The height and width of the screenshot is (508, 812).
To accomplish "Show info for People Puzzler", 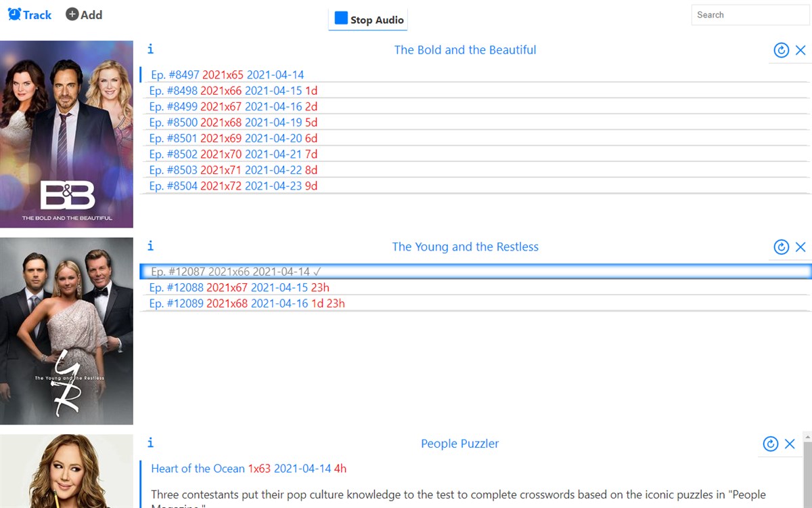I will tap(150, 442).
